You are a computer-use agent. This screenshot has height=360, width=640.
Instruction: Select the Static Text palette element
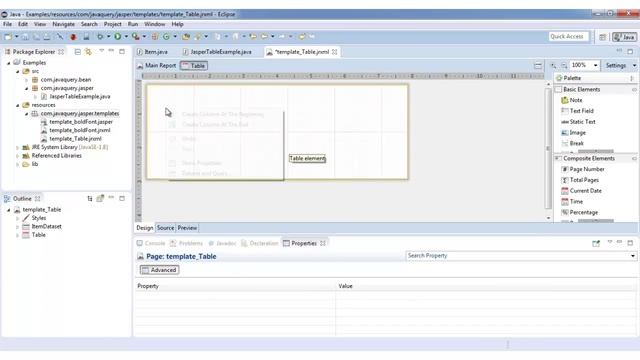(578, 122)
